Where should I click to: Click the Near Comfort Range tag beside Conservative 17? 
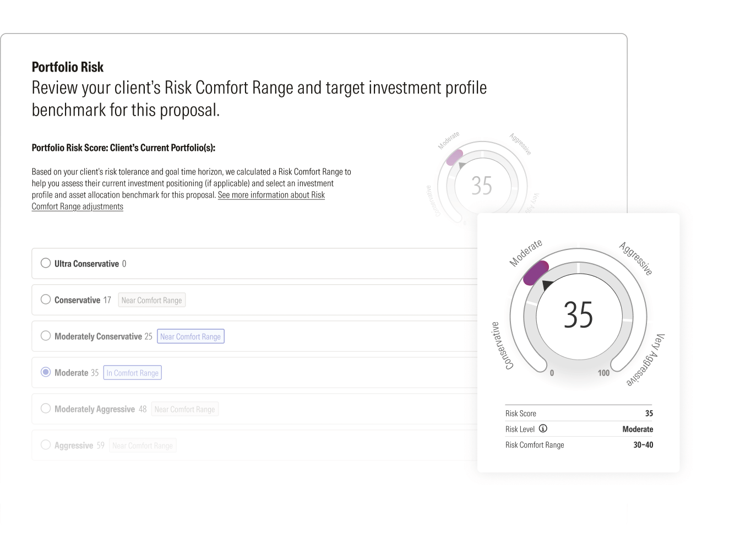coord(152,300)
